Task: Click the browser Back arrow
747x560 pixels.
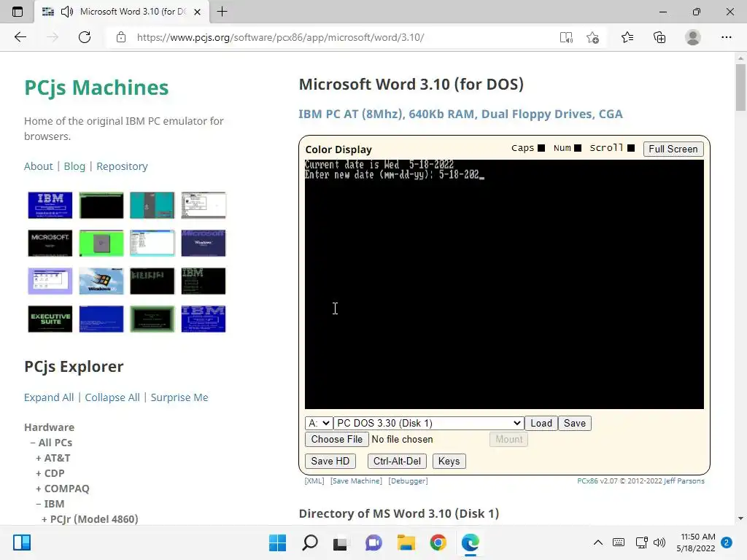Action: (20, 37)
